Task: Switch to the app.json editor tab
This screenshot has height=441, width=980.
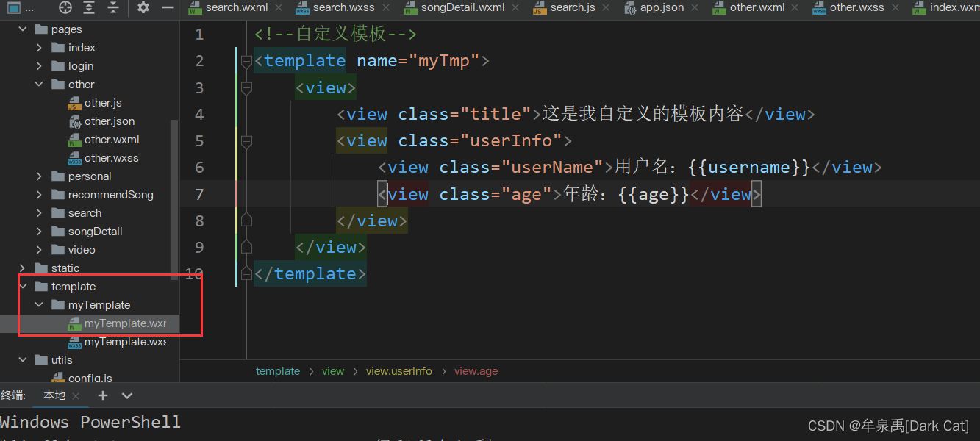Action: click(x=662, y=7)
